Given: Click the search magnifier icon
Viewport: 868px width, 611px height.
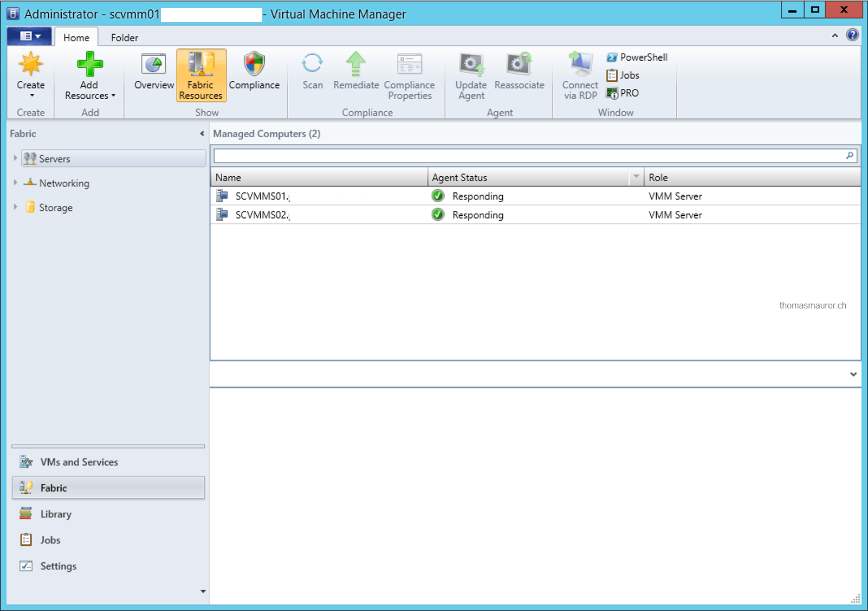Looking at the screenshot, I should 850,156.
